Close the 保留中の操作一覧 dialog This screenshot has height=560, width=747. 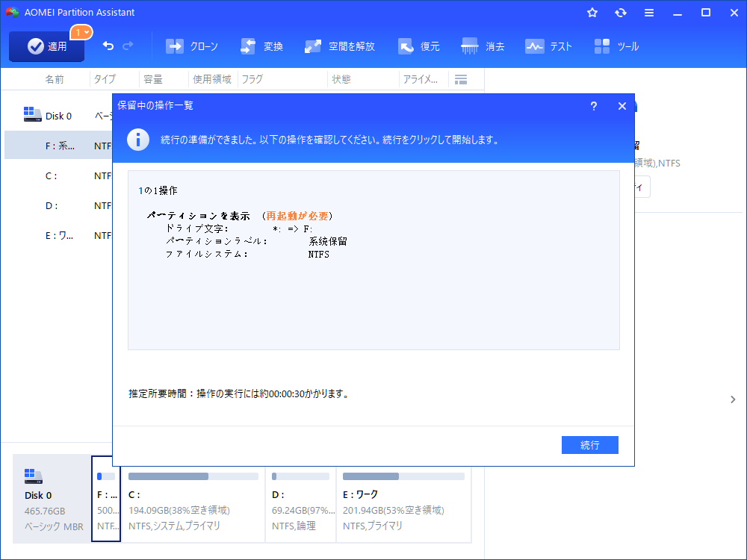click(622, 106)
